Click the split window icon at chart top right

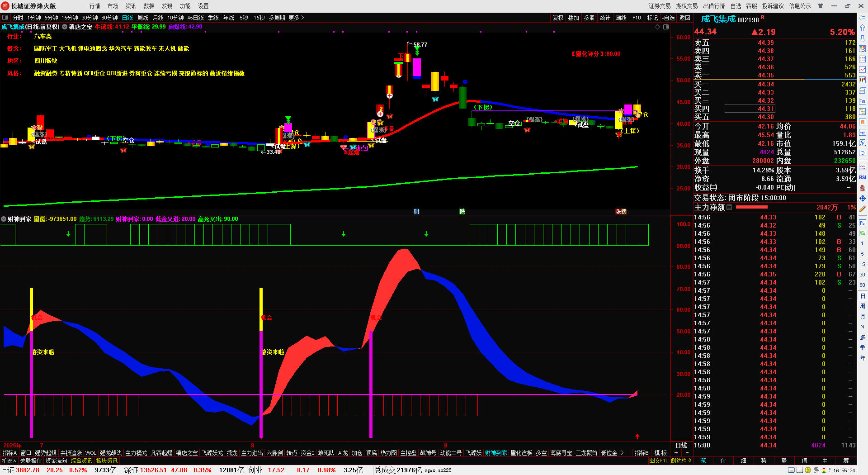(x=666, y=27)
